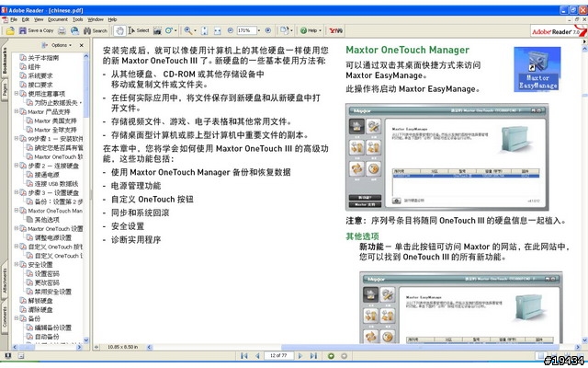This screenshot has height=368, width=588.
Task: Click the Single Page layout icon
Action: tap(540, 356)
